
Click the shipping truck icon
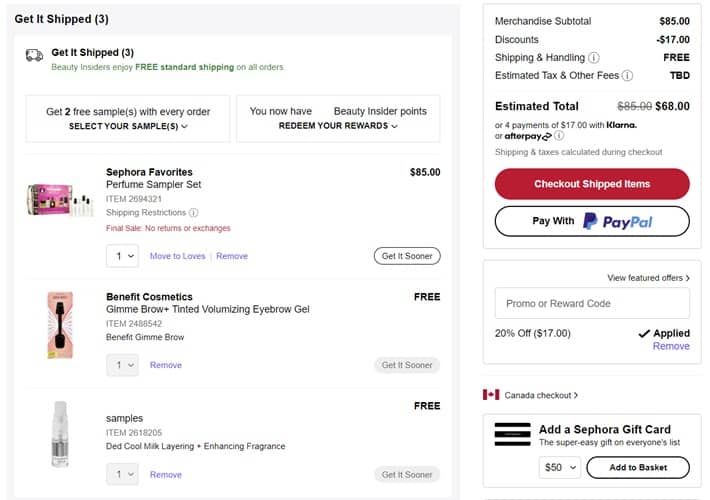(34, 55)
